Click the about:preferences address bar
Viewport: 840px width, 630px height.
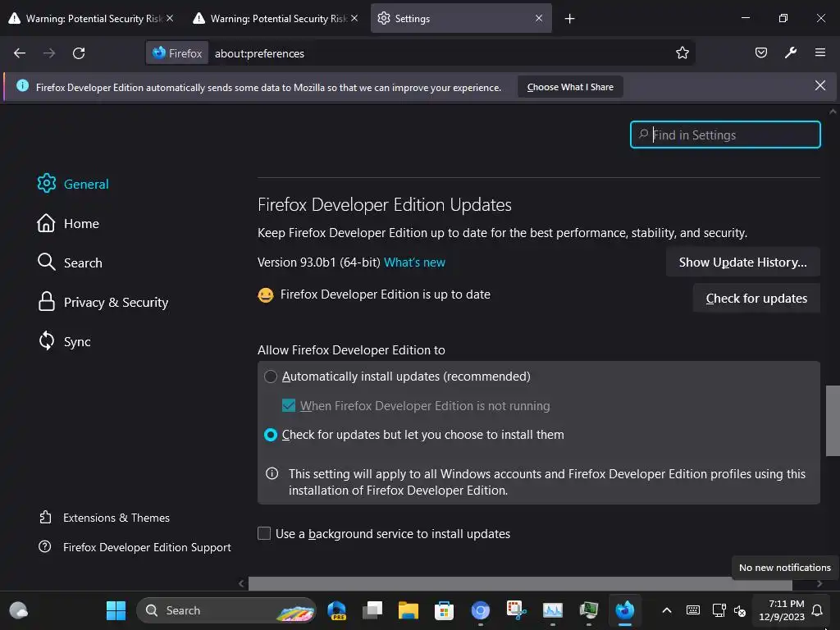click(440, 53)
